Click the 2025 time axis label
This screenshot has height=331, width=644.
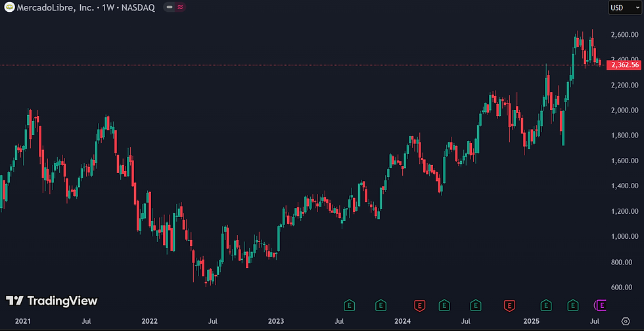pyautogui.click(x=531, y=320)
